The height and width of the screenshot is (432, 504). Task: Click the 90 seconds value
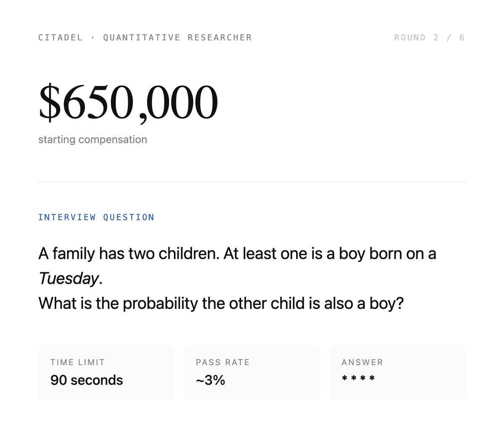[87, 380]
